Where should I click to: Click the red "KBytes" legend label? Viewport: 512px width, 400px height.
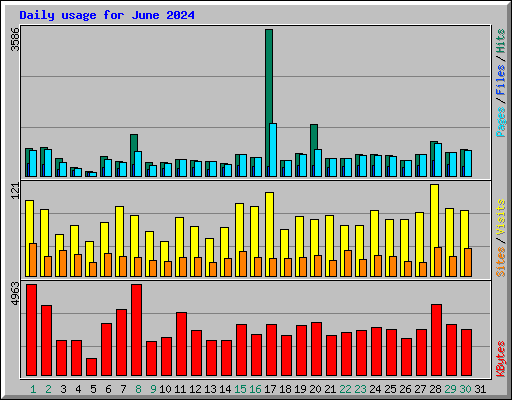point(501,359)
